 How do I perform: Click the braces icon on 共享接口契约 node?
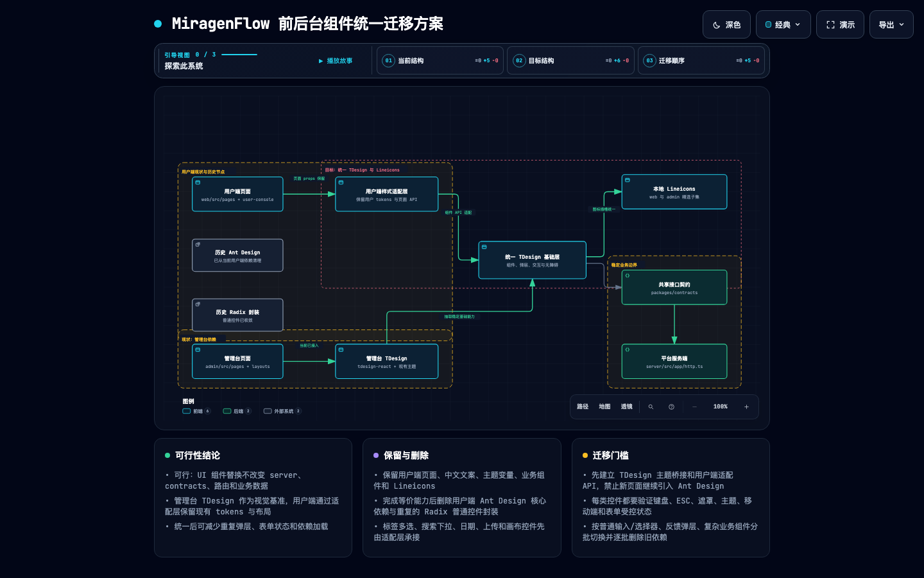[x=628, y=276]
